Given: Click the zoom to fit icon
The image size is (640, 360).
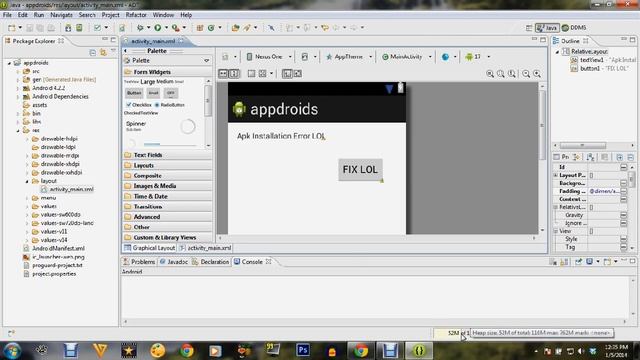Looking at the screenshot, I should pos(501,73).
